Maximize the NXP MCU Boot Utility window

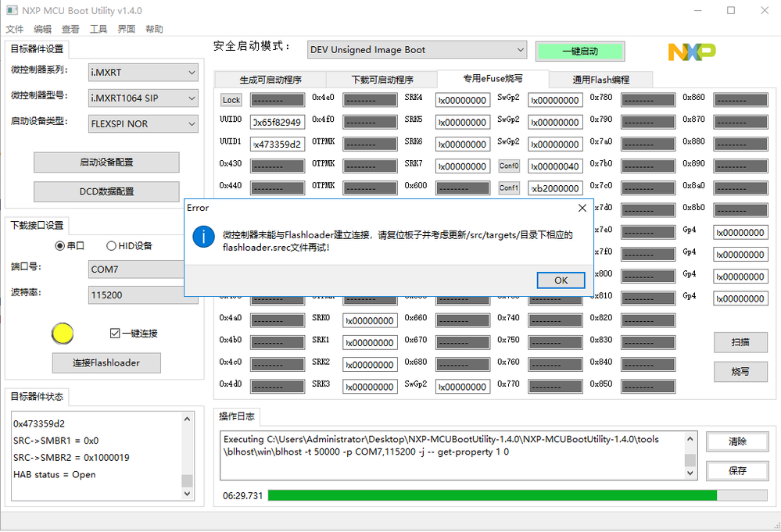click(731, 10)
